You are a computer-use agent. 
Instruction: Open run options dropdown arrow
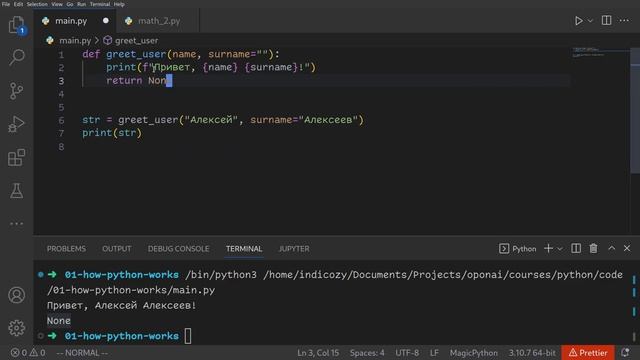pos(590,21)
